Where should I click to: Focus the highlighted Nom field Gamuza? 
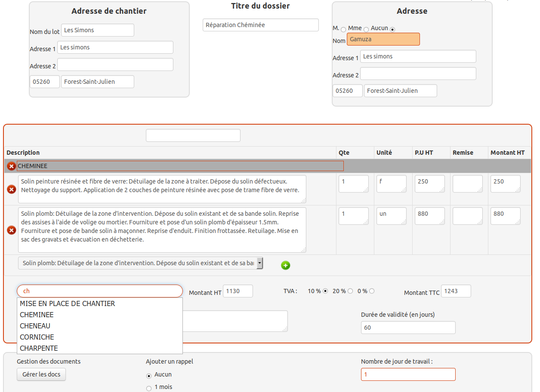pyautogui.click(x=383, y=39)
